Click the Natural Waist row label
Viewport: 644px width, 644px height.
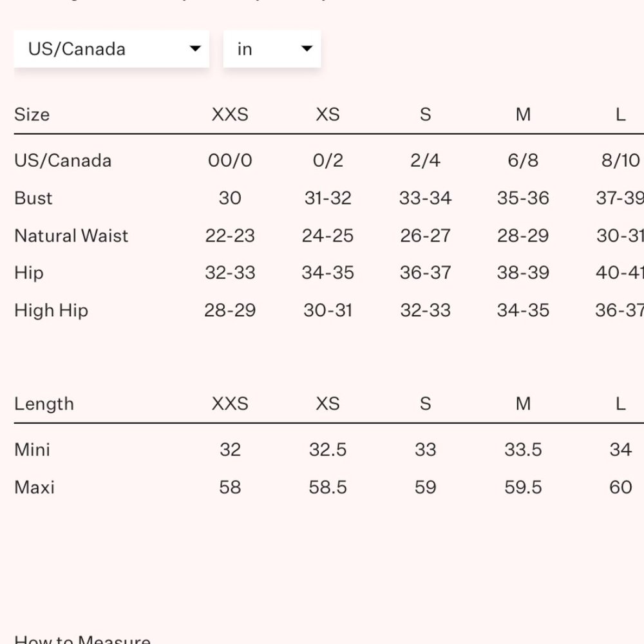71,236
